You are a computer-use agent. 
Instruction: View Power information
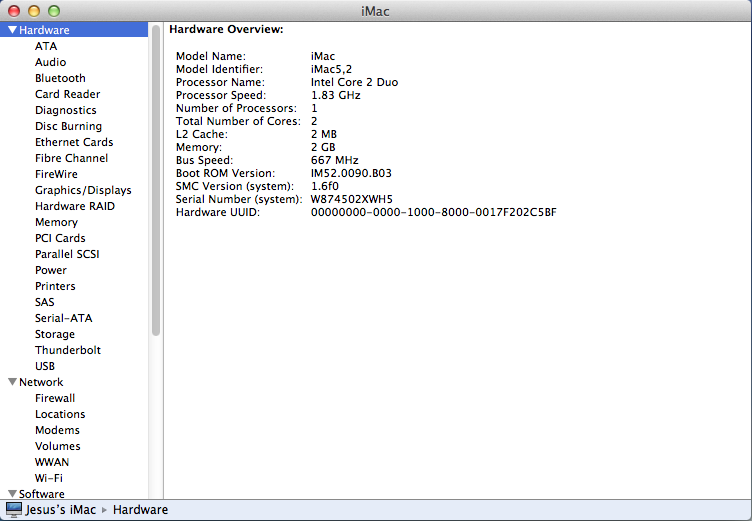tap(51, 270)
